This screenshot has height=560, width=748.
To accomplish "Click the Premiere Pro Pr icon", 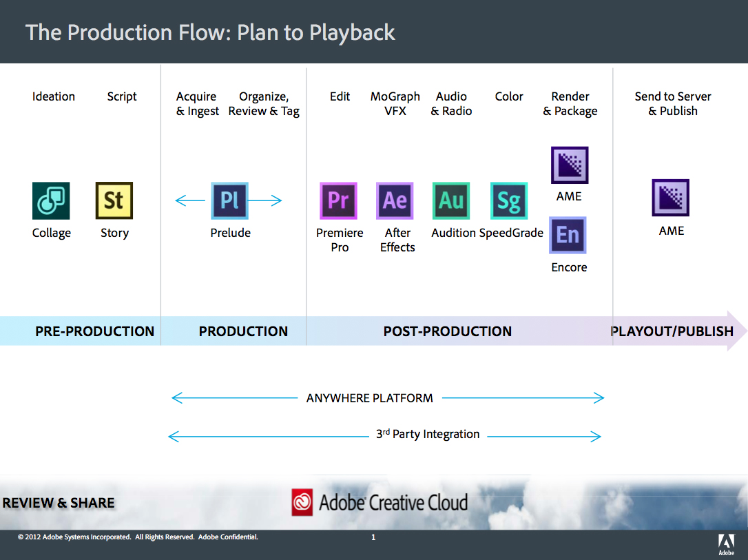I will click(x=338, y=200).
